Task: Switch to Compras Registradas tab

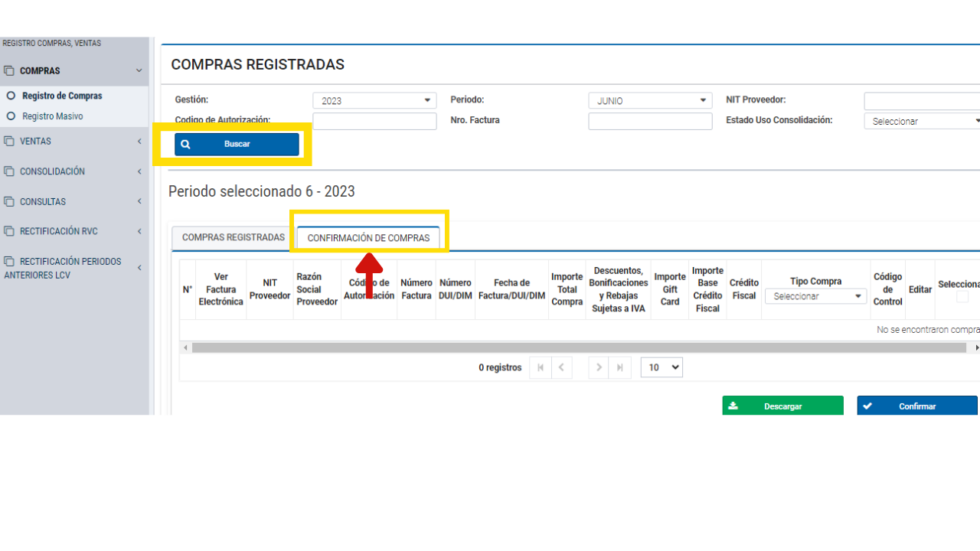Action: 233,238
